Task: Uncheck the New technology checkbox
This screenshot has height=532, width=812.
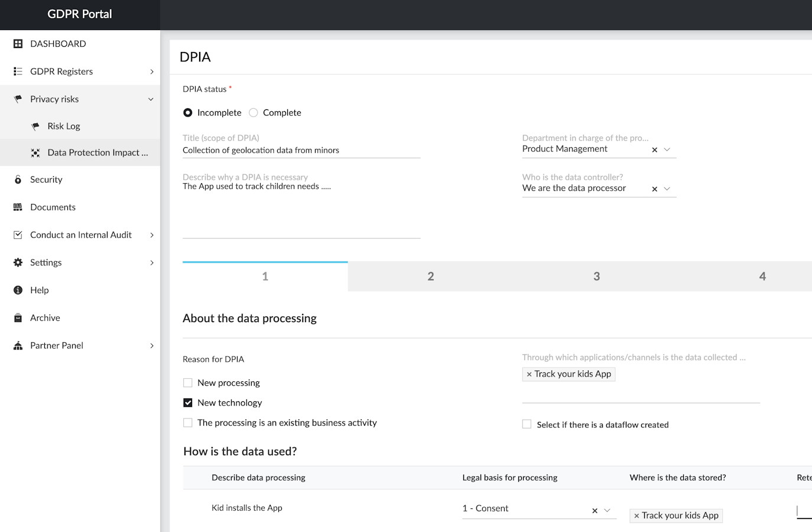Action: coord(188,403)
